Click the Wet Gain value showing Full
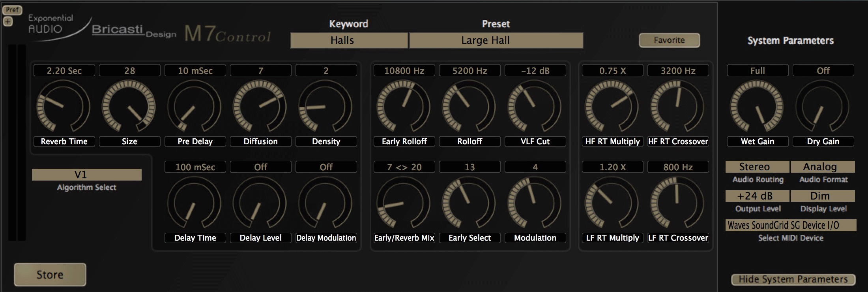The width and height of the screenshot is (868, 292). 758,71
